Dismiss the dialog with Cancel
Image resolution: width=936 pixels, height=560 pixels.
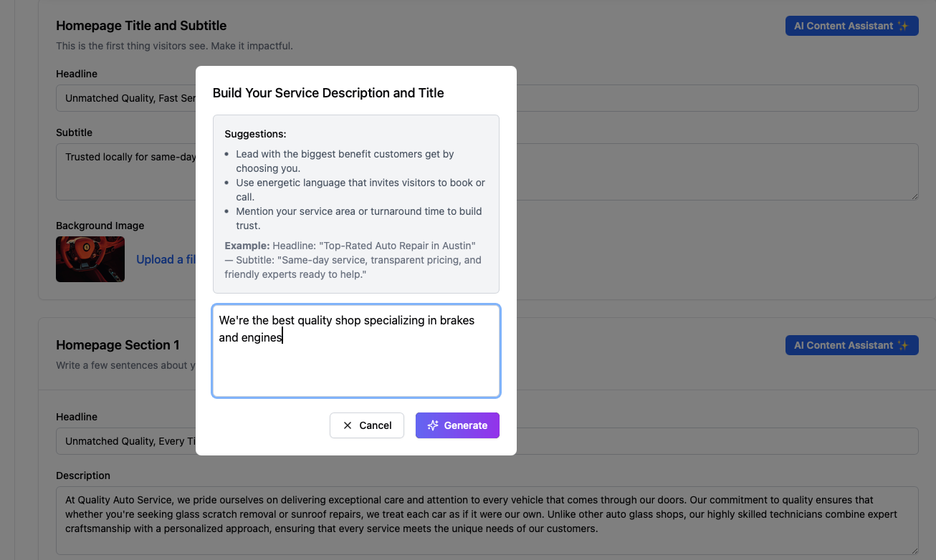coord(367,425)
